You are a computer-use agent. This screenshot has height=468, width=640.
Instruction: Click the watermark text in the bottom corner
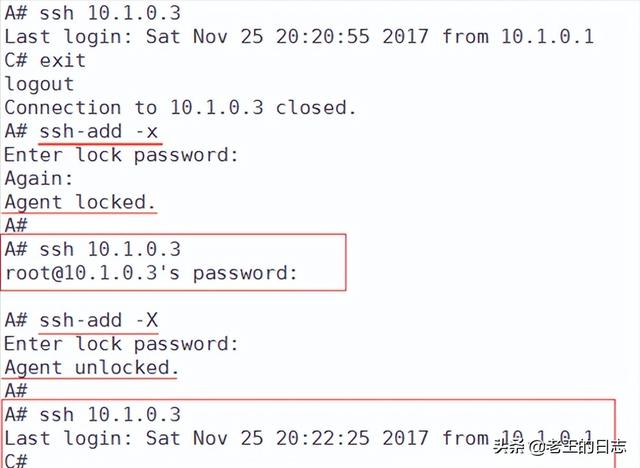(559, 447)
